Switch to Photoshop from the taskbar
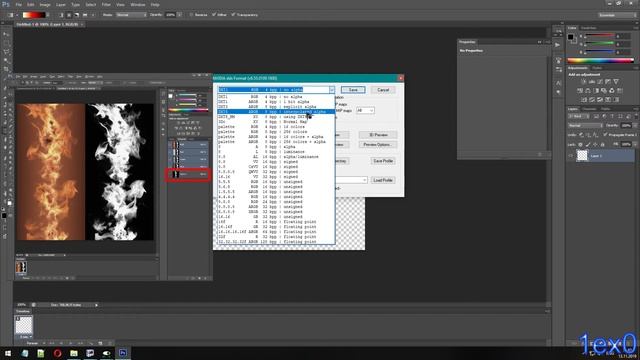Viewport: 640px width, 360px height. tap(122, 353)
